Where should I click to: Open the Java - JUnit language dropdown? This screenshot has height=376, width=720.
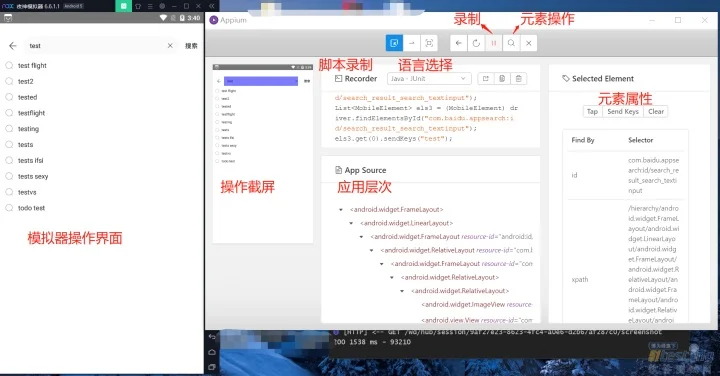(x=429, y=79)
